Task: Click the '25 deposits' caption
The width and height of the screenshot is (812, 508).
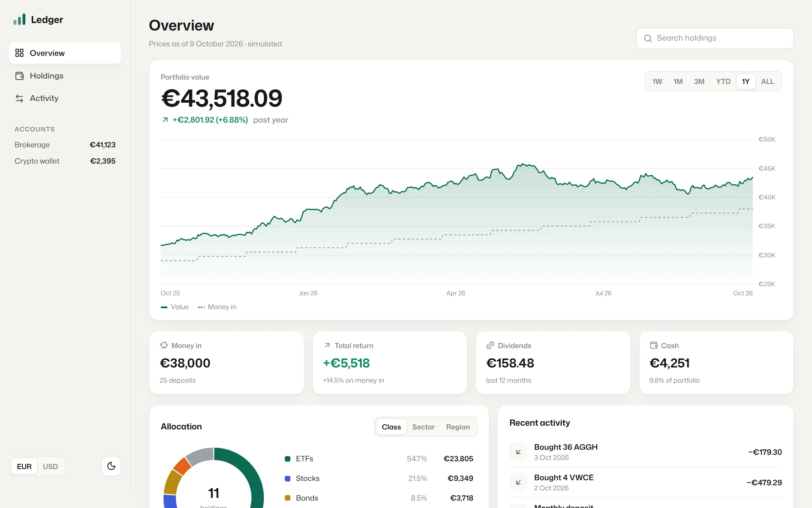Action: (x=178, y=380)
